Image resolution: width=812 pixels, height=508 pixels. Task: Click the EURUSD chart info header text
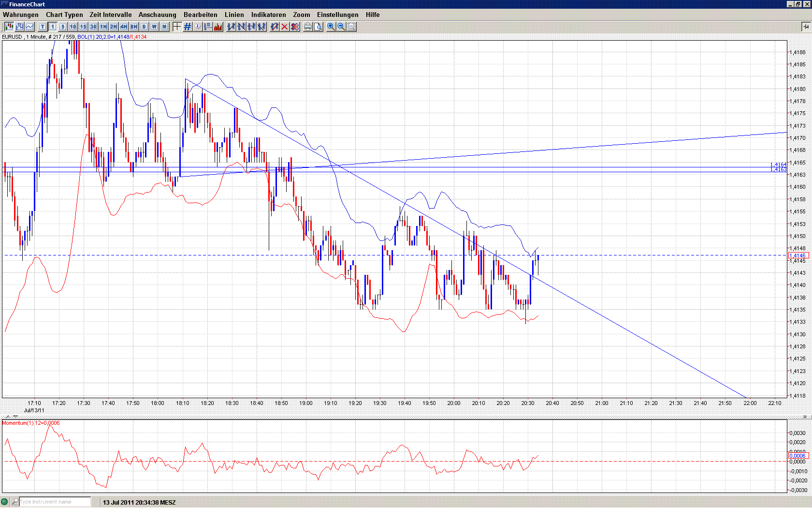74,37
